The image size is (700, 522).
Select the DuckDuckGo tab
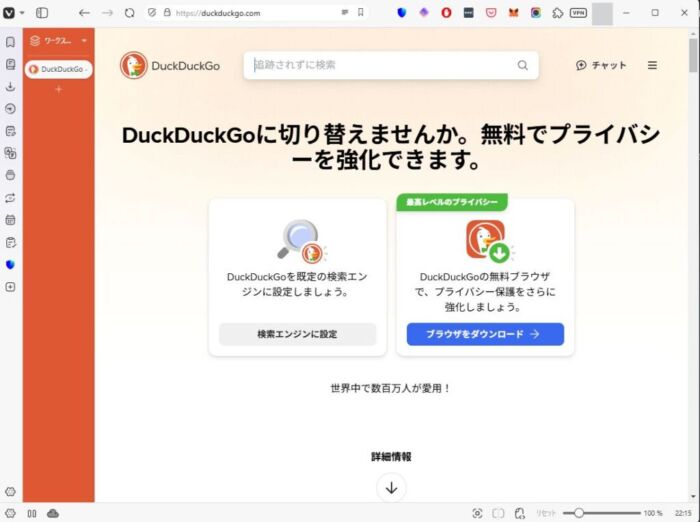click(58, 69)
